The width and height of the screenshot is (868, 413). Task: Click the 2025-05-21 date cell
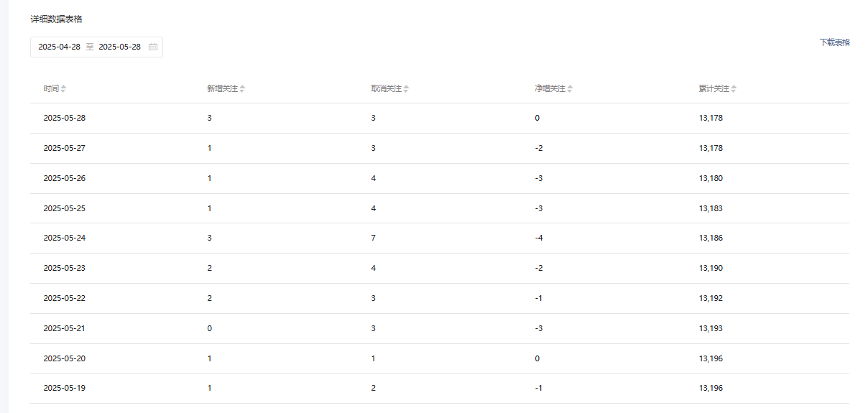[x=64, y=328]
